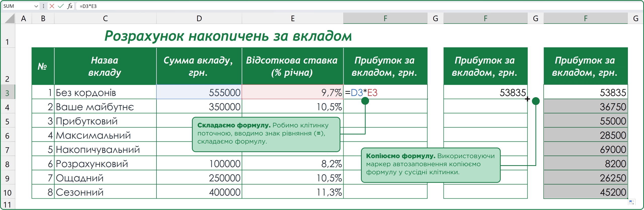
Task: Expand the Name Box dropdown arrow
Action: click(36, 6)
